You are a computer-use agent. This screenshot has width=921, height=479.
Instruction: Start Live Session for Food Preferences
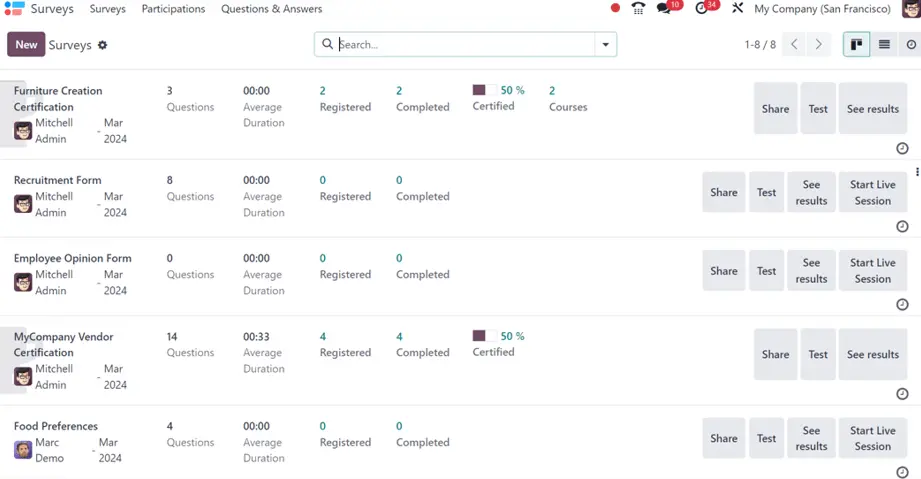tap(872, 438)
